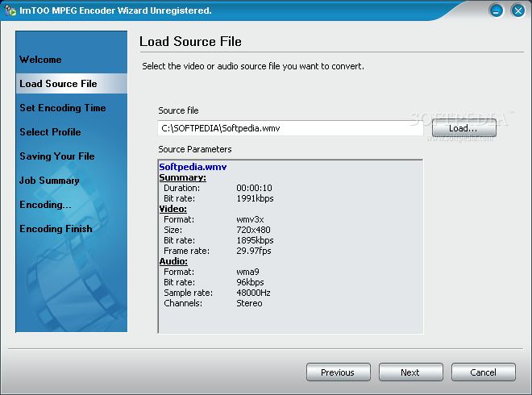Screen dimensions: 532x395
Task: Click the video format value wmv3x
Action: click(x=250, y=219)
